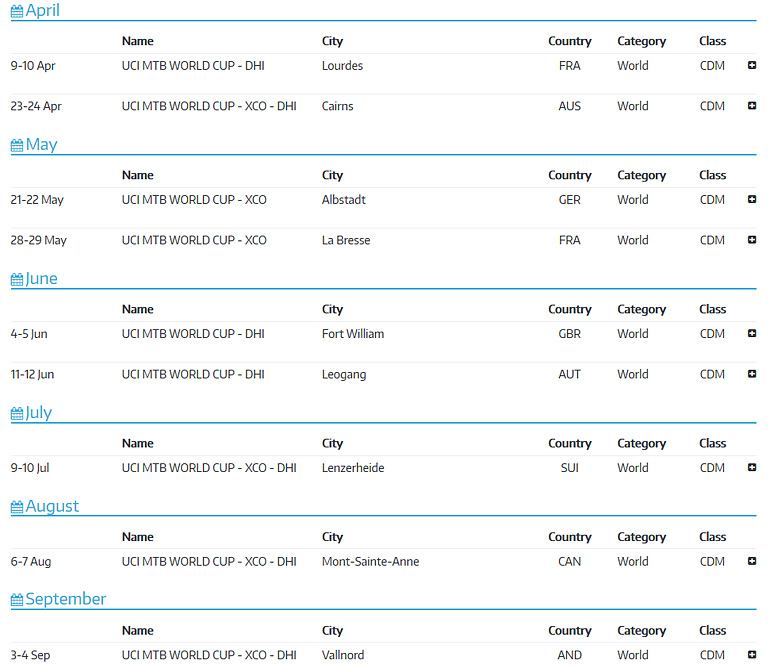Click the SUI country code
770x668 pixels.
570,468
